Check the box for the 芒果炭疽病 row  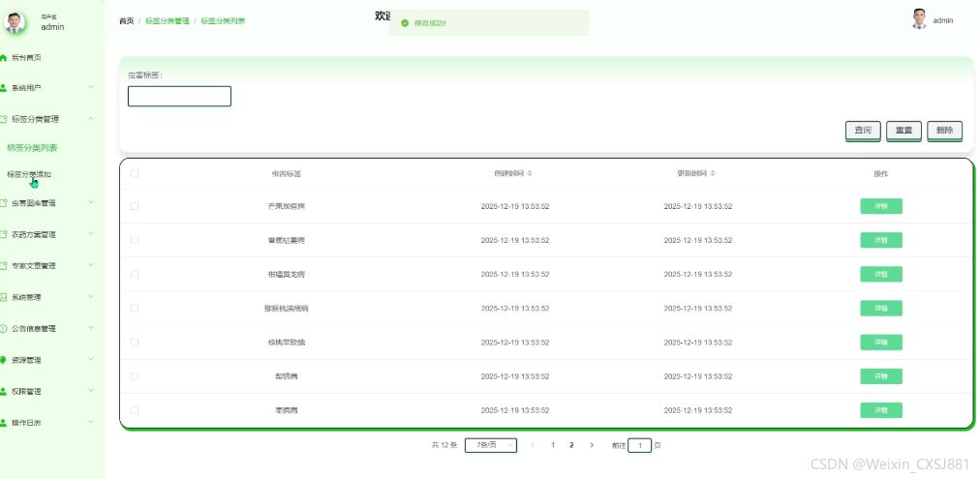135,206
